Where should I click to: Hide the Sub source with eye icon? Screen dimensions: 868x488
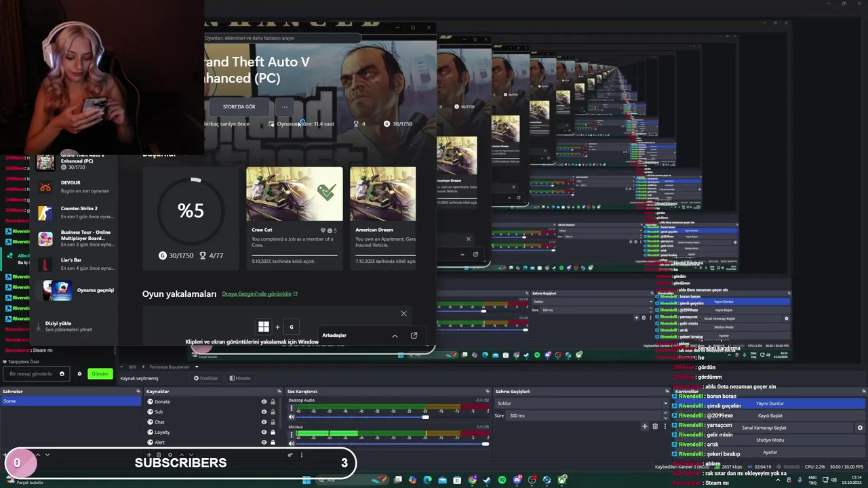coord(264,412)
